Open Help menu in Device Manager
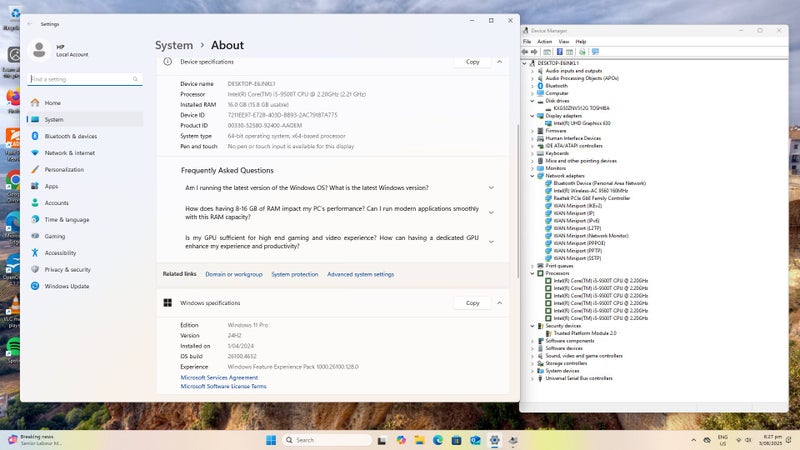 (x=581, y=42)
